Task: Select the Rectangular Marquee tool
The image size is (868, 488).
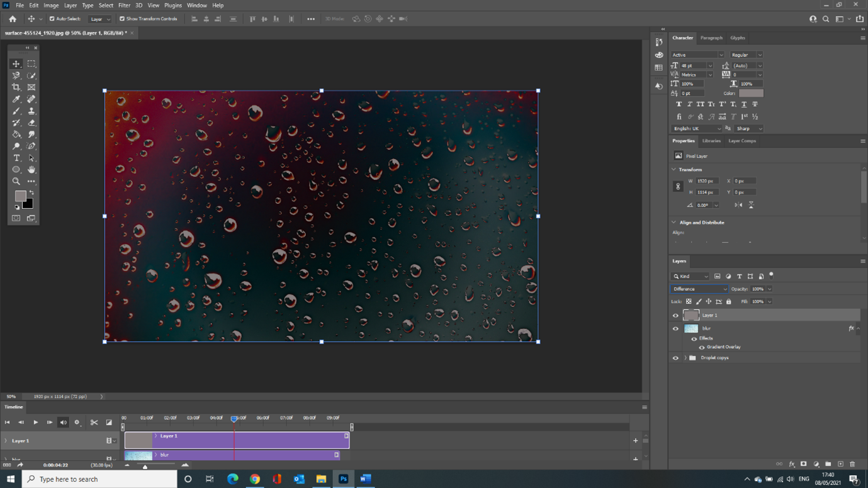Action: coord(31,64)
